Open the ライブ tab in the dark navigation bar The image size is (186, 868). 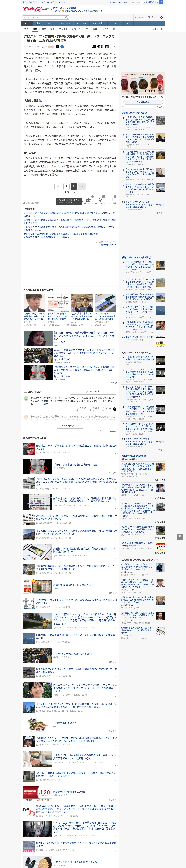click(x=49, y=23)
